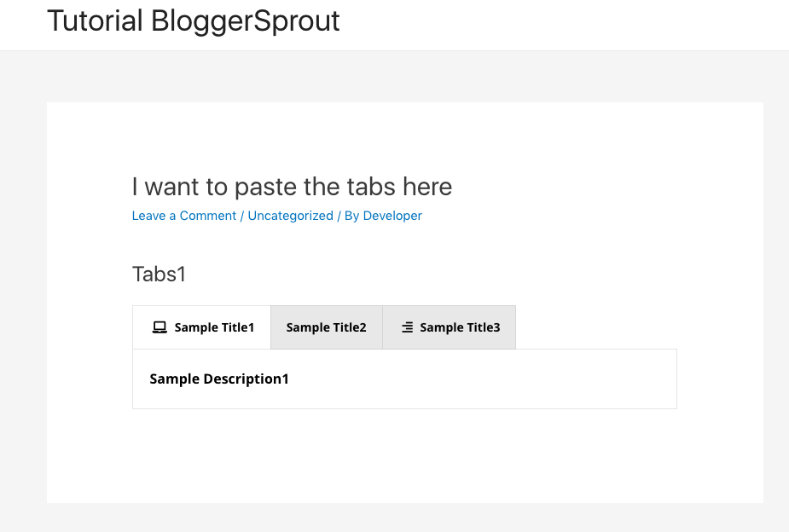Click empty tab-row space right of Sample Title3
789x532 pixels.
pyautogui.click(x=596, y=327)
